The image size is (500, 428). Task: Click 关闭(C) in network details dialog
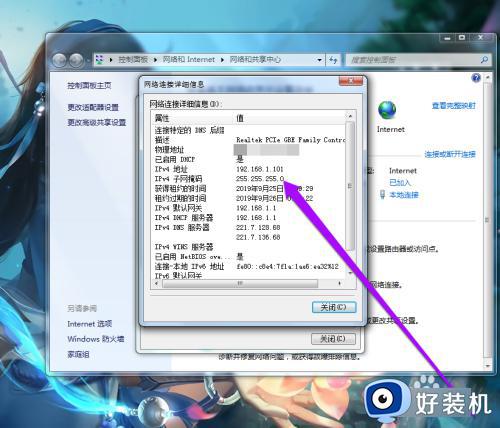(x=334, y=307)
